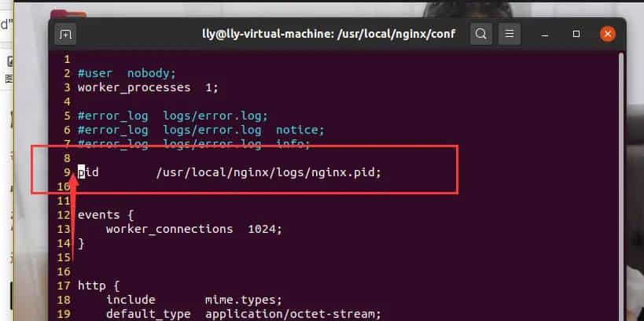Open the hamburger menu in terminal header
The height and width of the screenshot is (321, 644).
pos(510,35)
